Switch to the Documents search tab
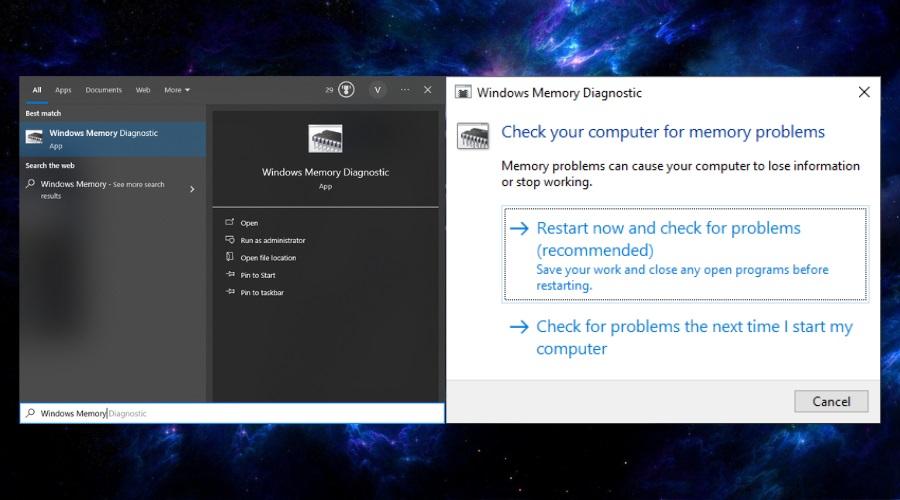This screenshot has width=900, height=500. pyautogui.click(x=103, y=90)
